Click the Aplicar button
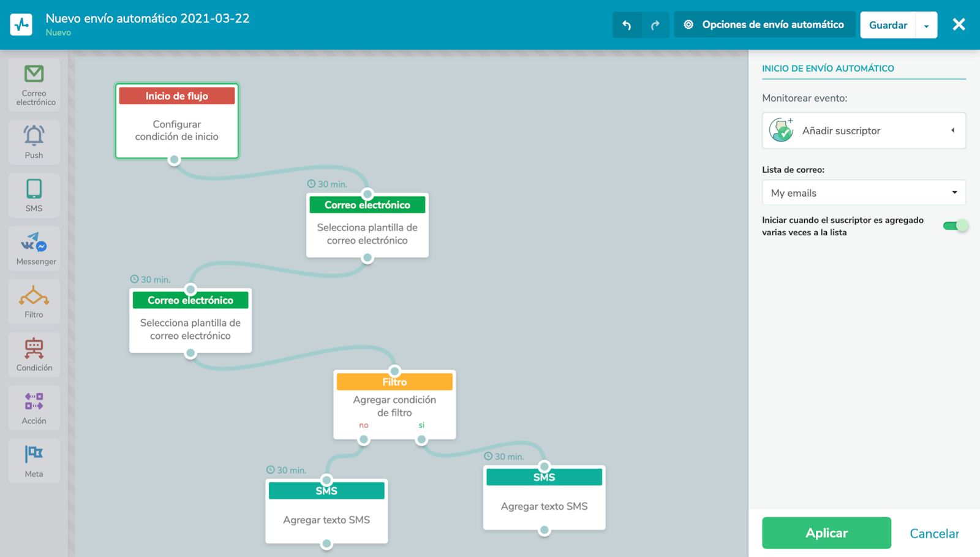Screen dimensions: 980x557 pos(826,532)
